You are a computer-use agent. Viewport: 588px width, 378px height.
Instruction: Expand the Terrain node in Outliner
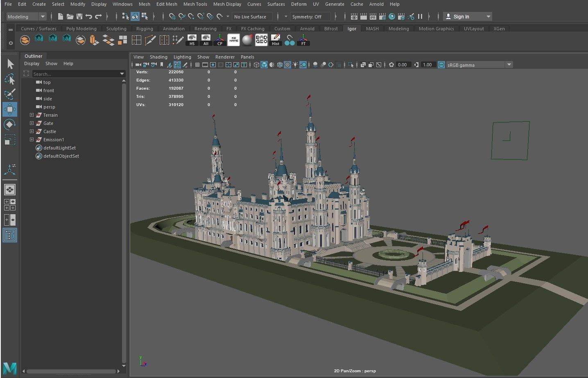click(x=32, y=115)
